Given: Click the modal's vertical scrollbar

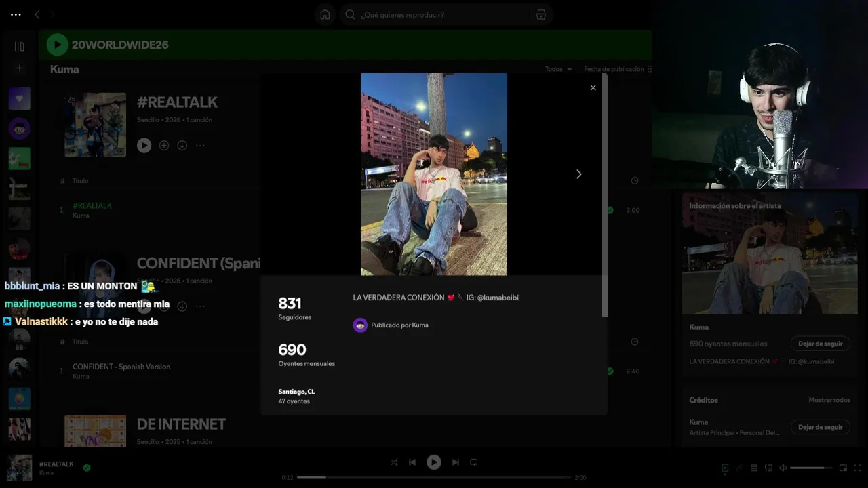Looking at the screenshot, I should tap(604, 195).
